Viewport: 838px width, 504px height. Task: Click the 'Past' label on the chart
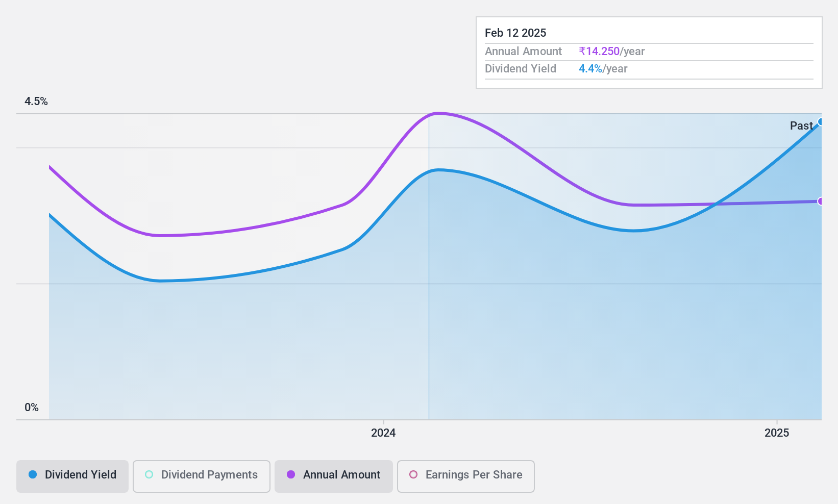pyautogui.click(x=801, y=125)
